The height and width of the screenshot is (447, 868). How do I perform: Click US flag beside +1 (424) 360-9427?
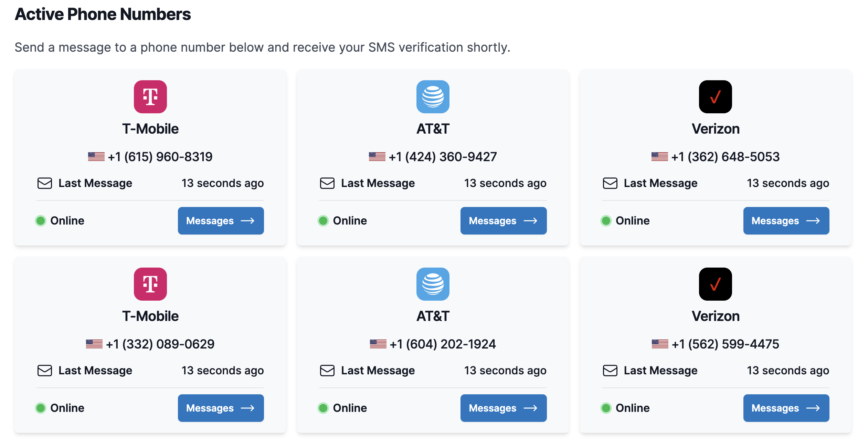coord(377,157)
